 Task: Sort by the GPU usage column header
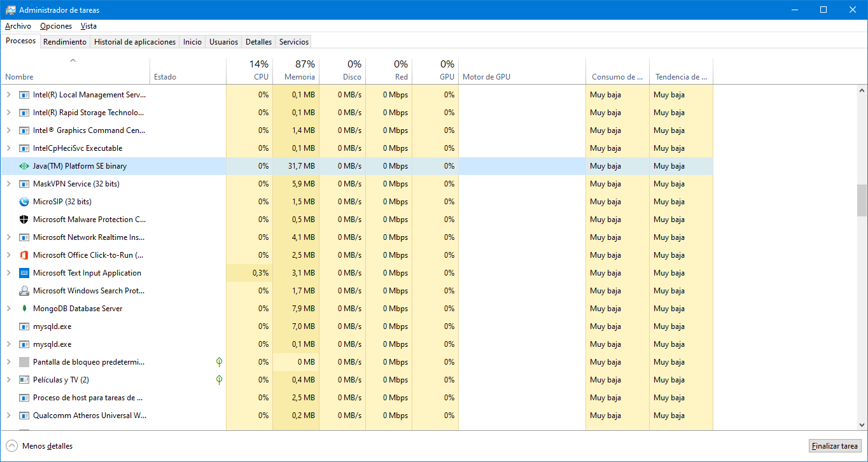435,71
